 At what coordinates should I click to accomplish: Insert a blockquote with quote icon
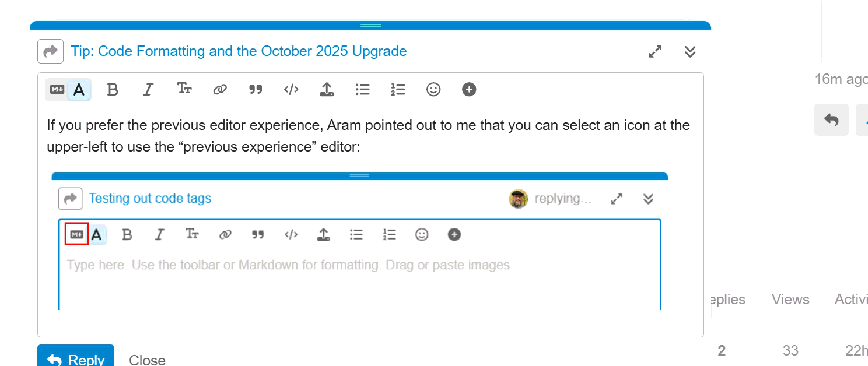(x=256, y=90)
